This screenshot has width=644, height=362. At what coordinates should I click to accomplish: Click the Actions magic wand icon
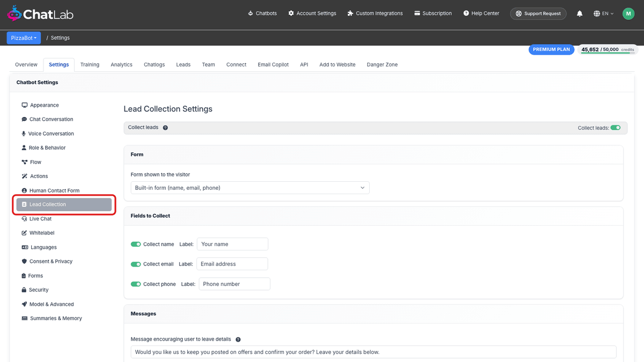(24, 176)
